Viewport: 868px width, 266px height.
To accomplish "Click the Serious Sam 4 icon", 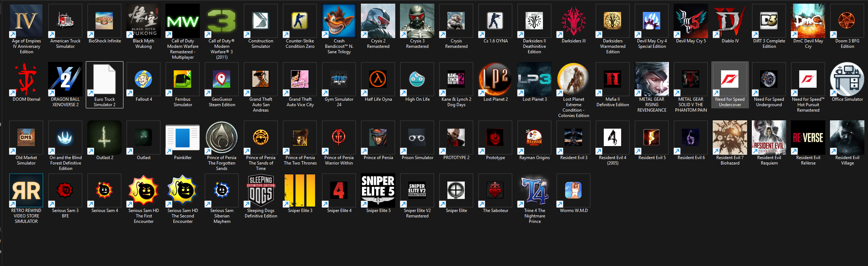I will 104,191.
